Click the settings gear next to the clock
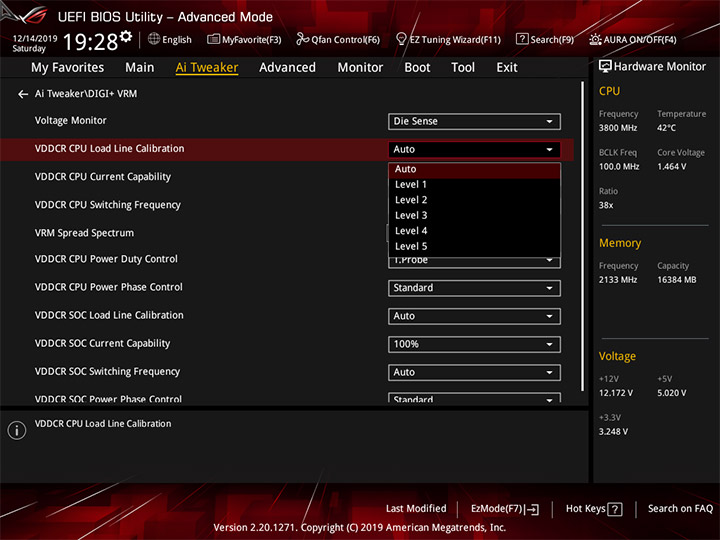 126,36
